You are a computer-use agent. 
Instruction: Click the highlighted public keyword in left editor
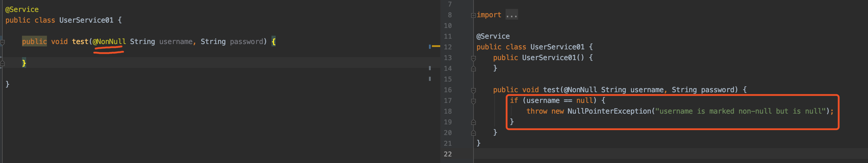(34, 42)
